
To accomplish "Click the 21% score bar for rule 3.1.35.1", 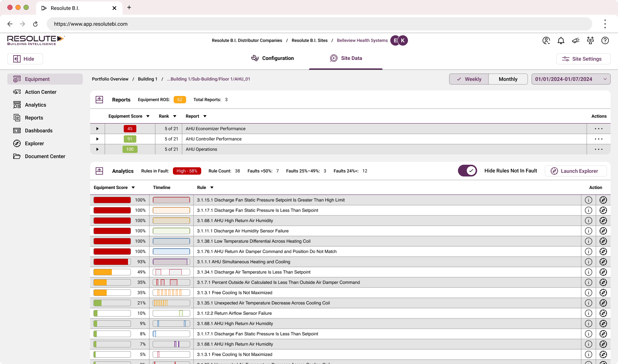I will click(112, 303).
